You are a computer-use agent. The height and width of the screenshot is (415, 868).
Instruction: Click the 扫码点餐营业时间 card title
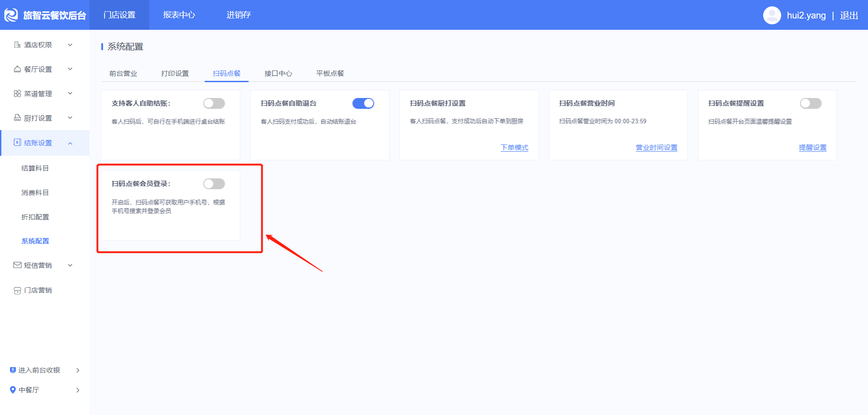coord(587,103)
